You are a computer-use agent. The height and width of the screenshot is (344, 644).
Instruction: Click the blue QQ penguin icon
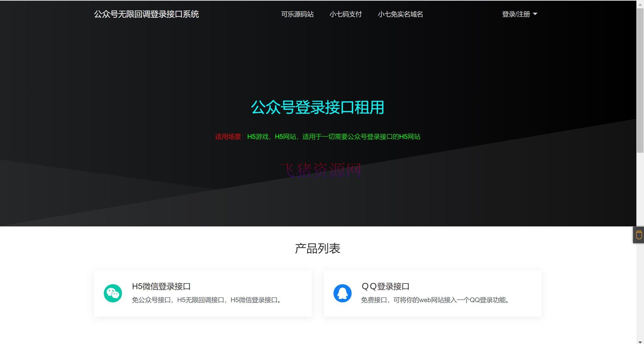pyautogui.click(x=342, y=293)
